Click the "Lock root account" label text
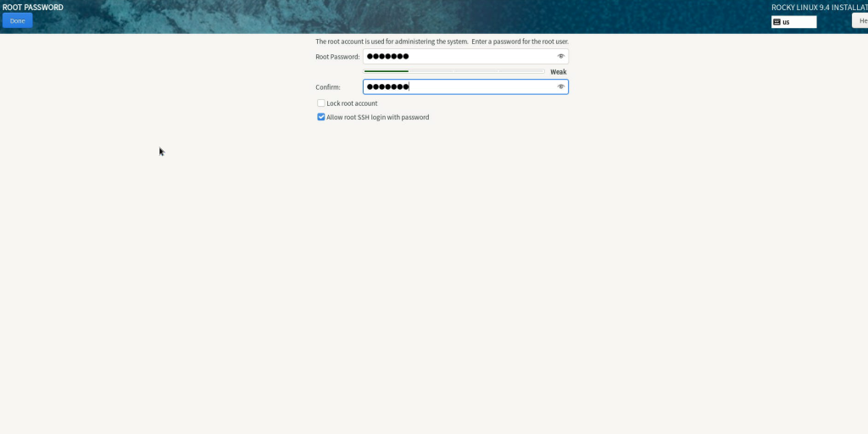Image resolution: width=868 pixels, height=434 pixels. (x=352, y=103)
